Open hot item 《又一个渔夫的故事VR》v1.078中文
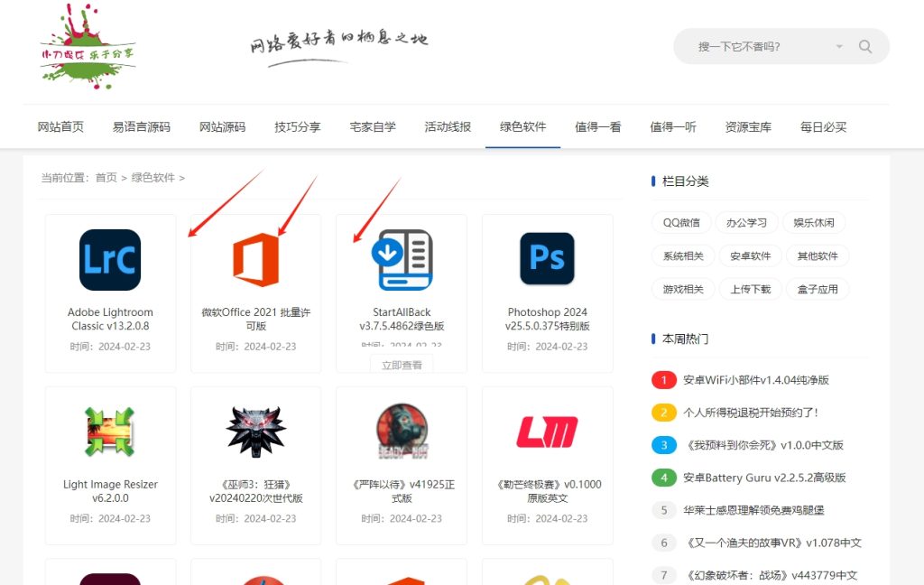Screen dimensions: 924x585 point(772,543)
